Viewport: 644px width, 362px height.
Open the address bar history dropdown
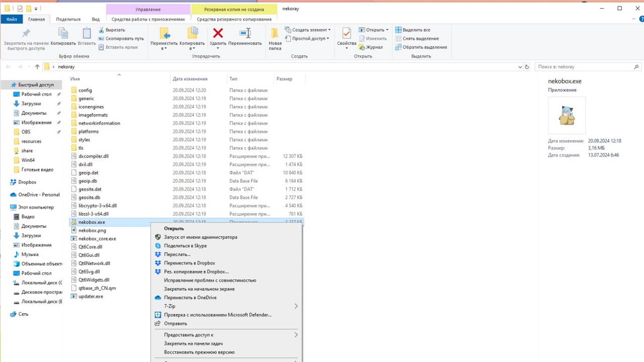[520, 67]
